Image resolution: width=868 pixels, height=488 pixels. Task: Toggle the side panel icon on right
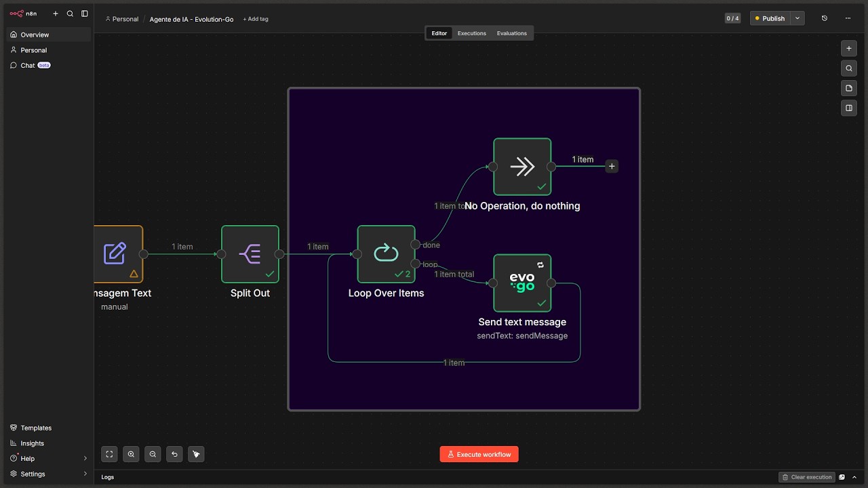coord(849,108)
